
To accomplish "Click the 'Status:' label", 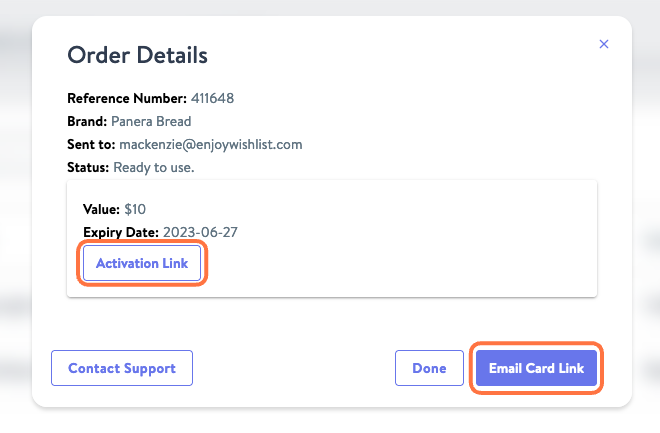I will click(x=88, y=168).
